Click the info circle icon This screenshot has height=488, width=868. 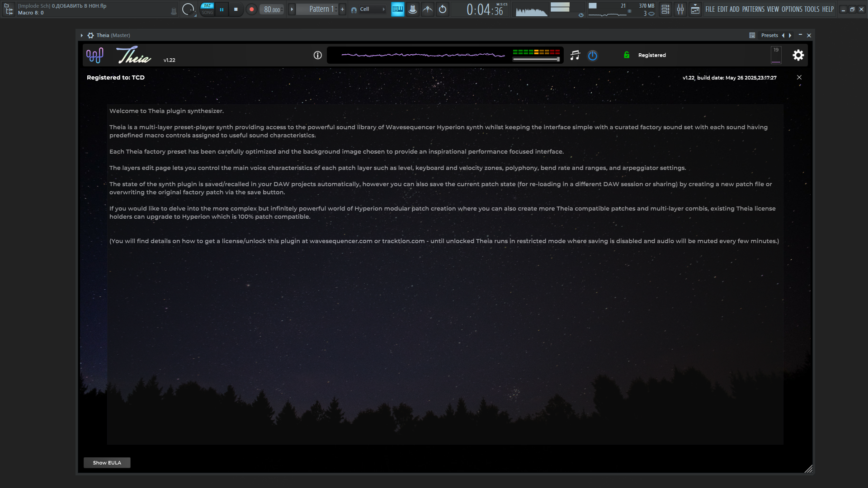point(318,55)
